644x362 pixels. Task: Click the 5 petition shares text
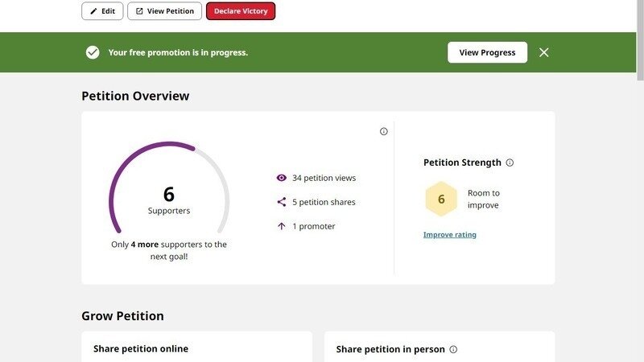[x=324, y=202]
